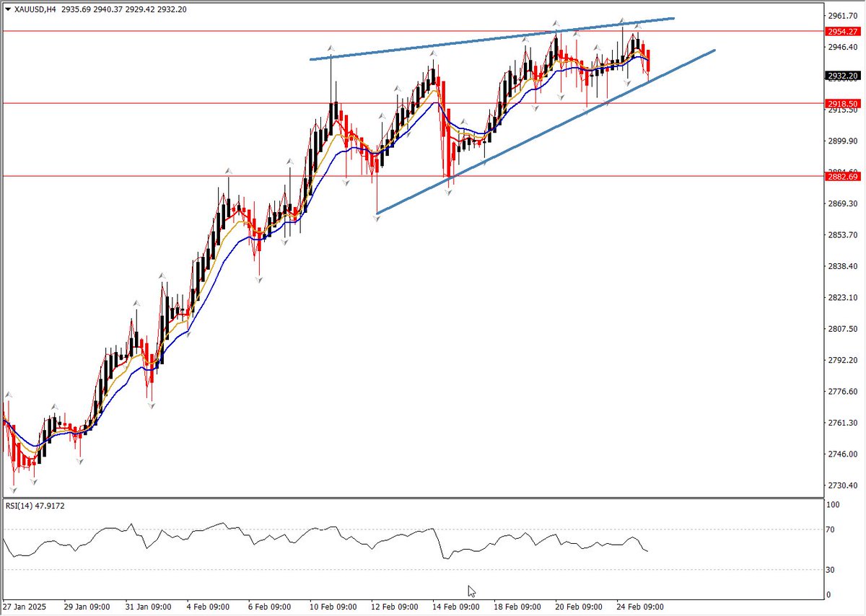Select the upper blue resistance trendline
This screenshot has height=616, width=866.
pyautogui.click(x=491, y=39)
